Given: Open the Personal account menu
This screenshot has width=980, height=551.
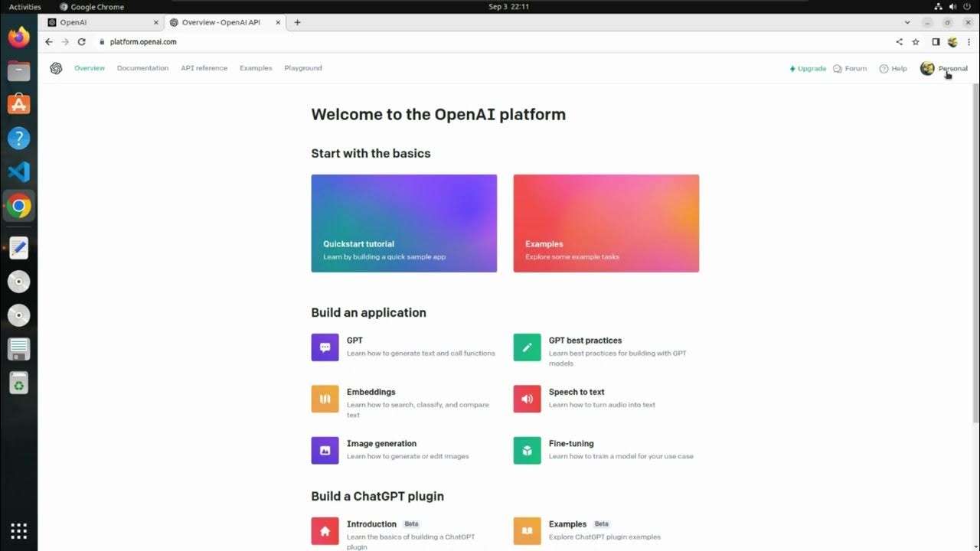Looking at the screenshot, I should click(x=944, y=68).
